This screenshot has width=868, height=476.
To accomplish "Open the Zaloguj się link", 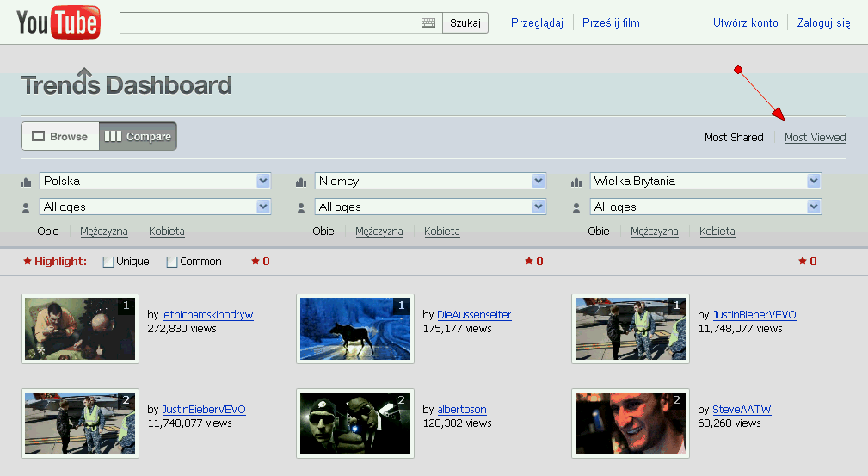I will pos(824,22).
